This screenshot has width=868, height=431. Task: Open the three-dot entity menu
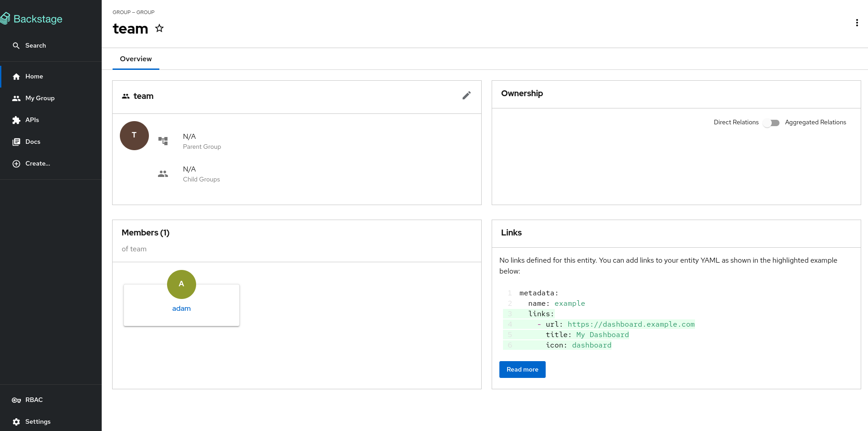[857, 23]
